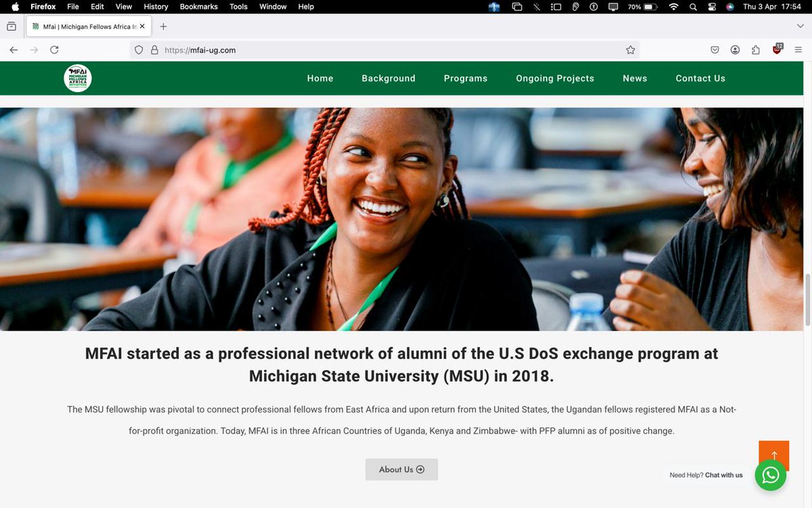The height and width of the screenshot is (508, 812).
Task: Open the Edit menu
Action: [97, 7]
